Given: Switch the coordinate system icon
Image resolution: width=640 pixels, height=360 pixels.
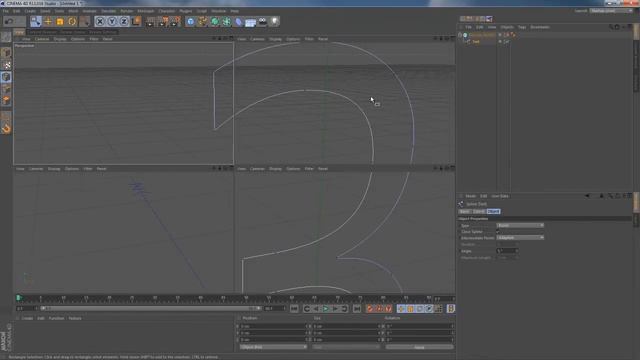Looking at the screenshot, I should [136, 21].
